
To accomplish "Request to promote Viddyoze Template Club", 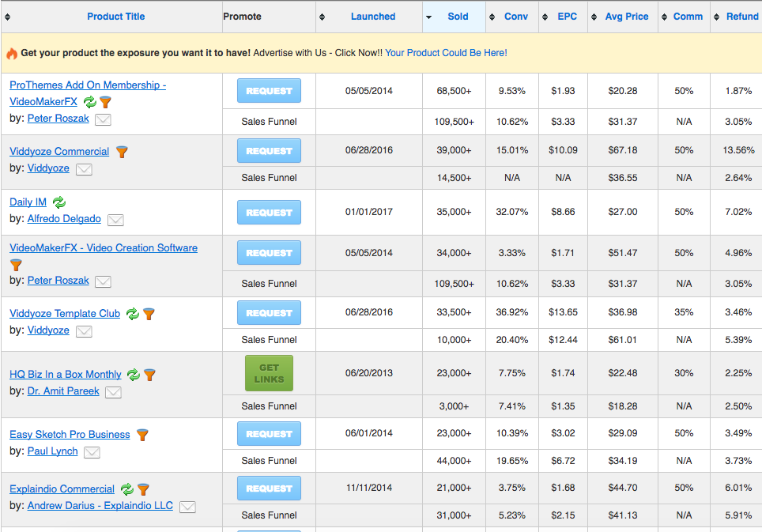I will 270,313.
